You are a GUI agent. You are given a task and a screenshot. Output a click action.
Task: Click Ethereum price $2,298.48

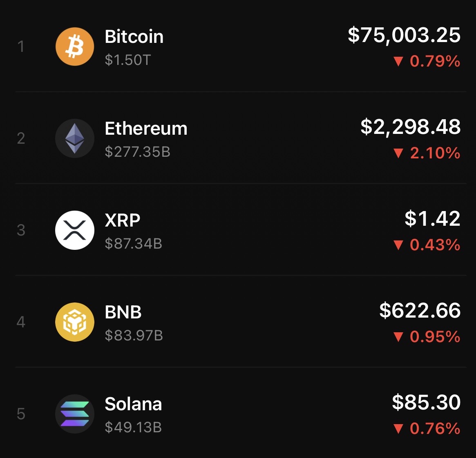click(x=410, y=127)
